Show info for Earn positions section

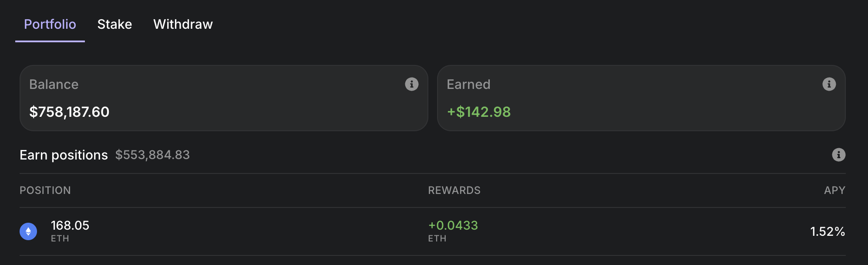pos(838,155)
